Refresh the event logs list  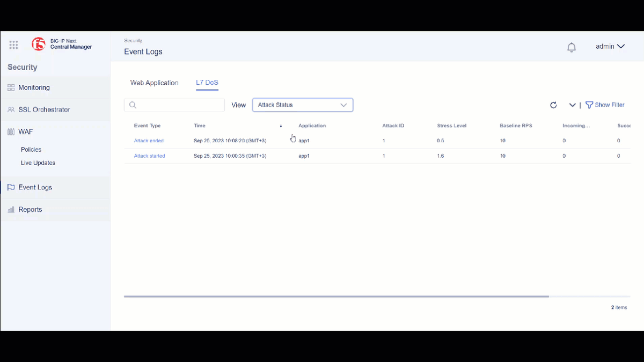[553, 105]
